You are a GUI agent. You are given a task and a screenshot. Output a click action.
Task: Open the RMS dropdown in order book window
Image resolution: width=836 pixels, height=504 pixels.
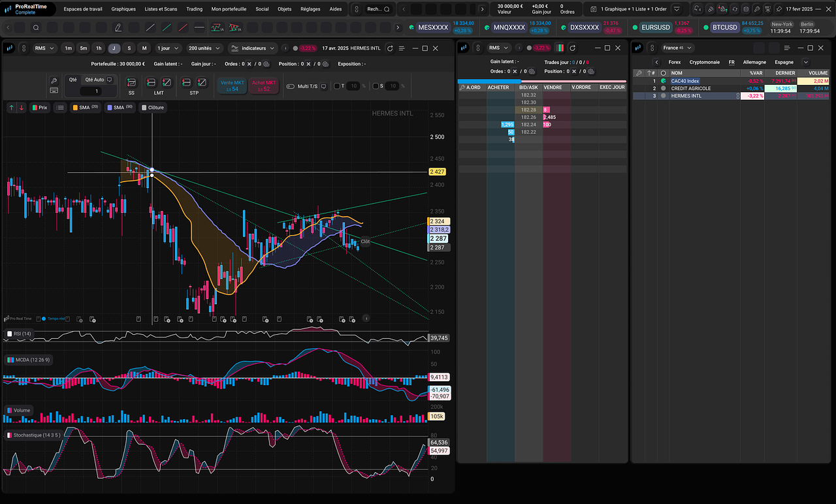[x=498, y=48]
